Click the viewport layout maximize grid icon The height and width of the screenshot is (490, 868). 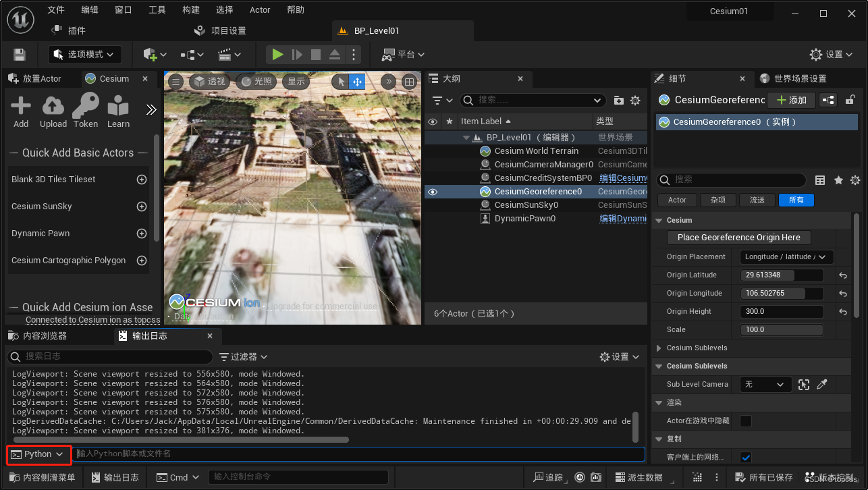click(409, 82)
